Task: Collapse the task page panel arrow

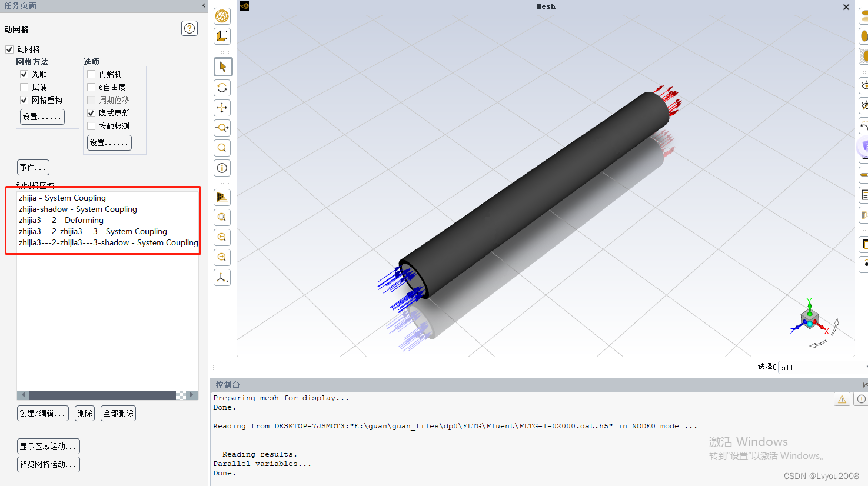Action: 204,5
